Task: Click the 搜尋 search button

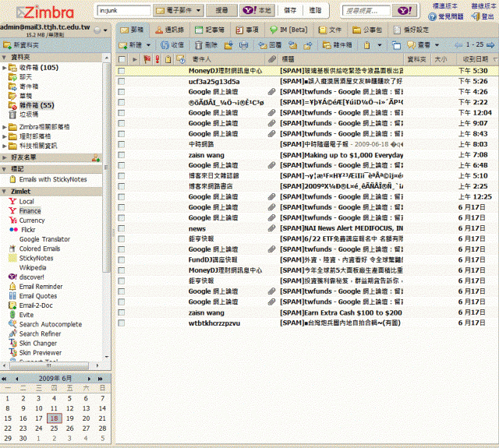Action: click(221, 10)
